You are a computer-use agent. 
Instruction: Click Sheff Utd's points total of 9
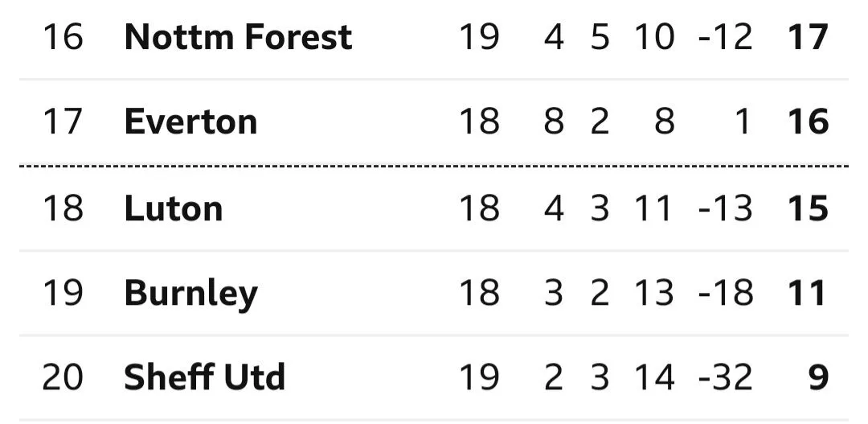[x=817, y=378]
